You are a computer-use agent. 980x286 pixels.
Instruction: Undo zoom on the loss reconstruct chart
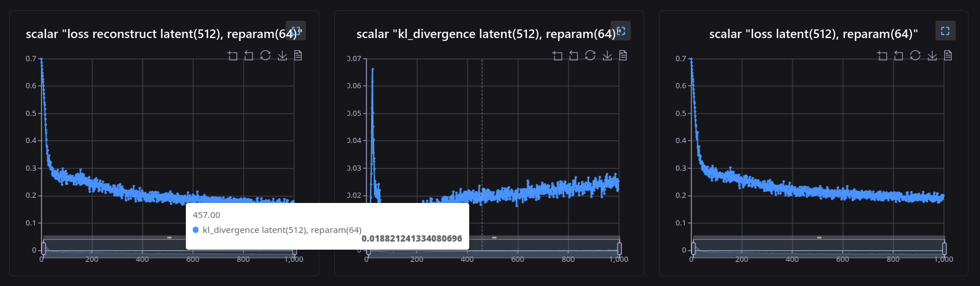[249, 55]
